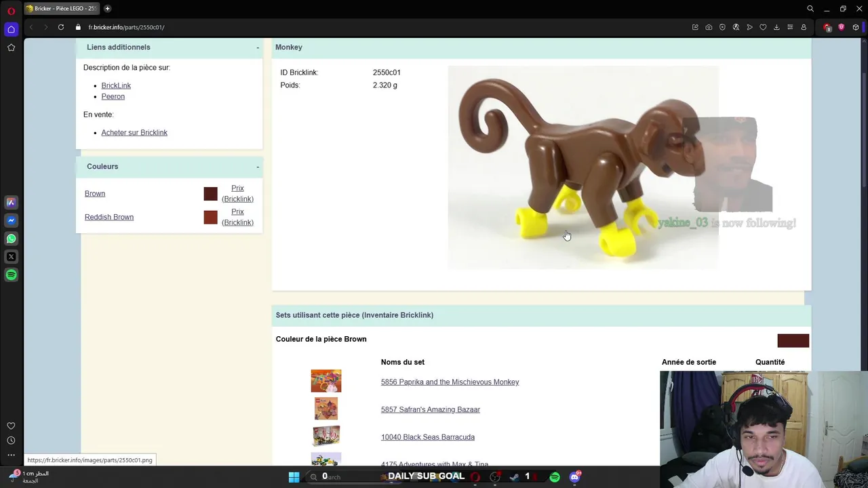868x488 pixels.
Task: Click the edit page toolbar icon
Action: coord(695,27)
